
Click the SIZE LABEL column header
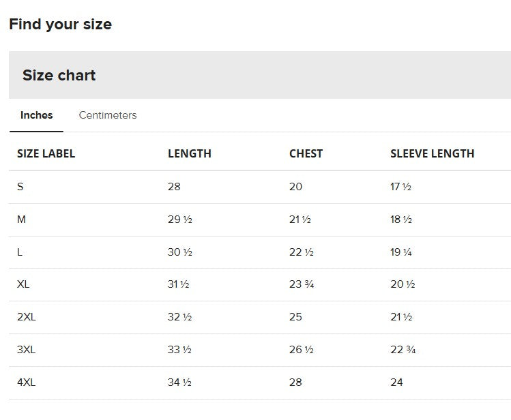pyautogui.click(x=46, y=153)
